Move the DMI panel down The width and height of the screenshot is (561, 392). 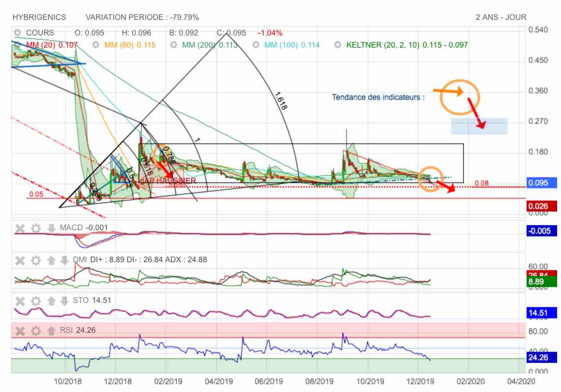click(x=64, y=260)
